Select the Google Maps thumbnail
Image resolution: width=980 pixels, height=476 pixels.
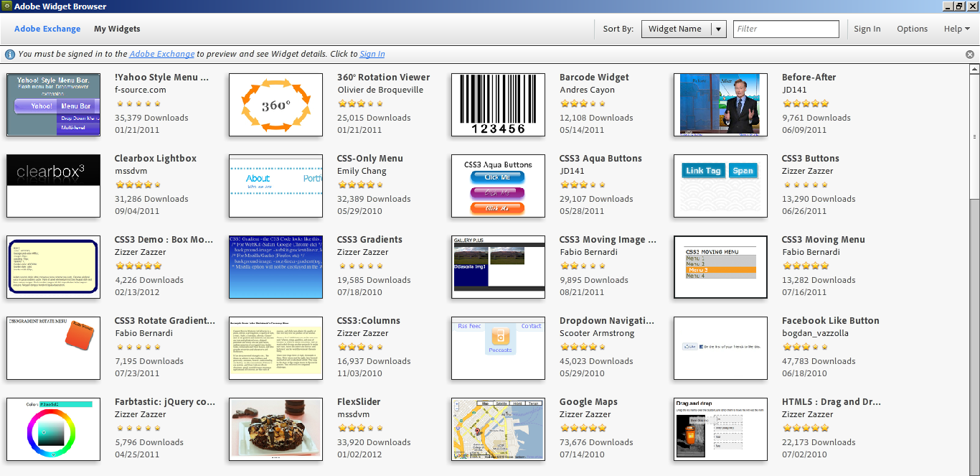[x=499, y=429]
